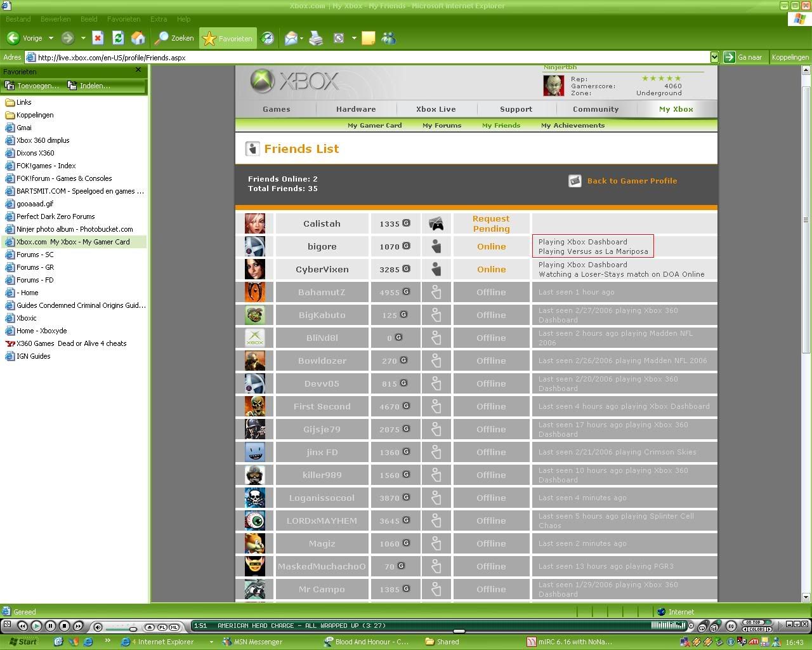Open the Games tab on Xbox.com
Viewport: 812px width, 650px height.
pyautogui.click(x=277, y=109)
